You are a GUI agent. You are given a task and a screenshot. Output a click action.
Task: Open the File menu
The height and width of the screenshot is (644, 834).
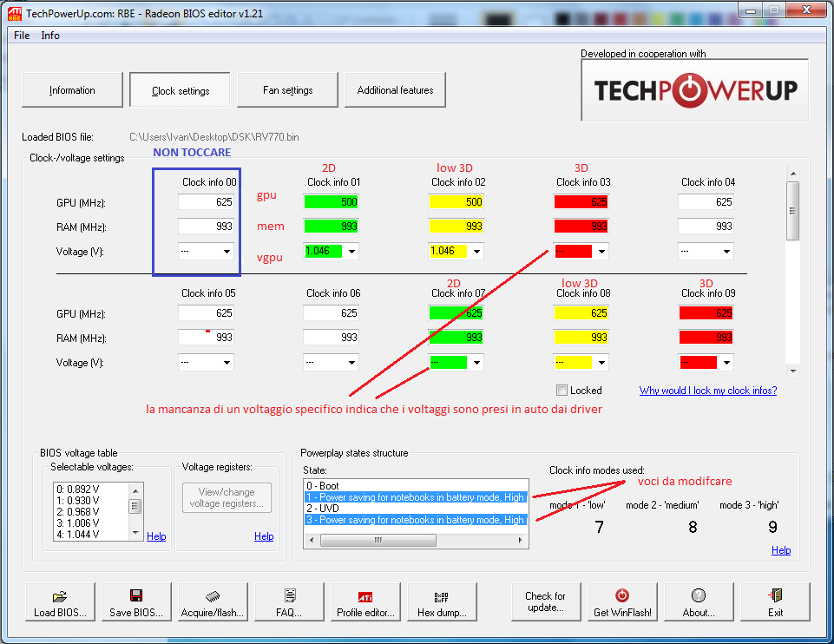click(22, 36)
